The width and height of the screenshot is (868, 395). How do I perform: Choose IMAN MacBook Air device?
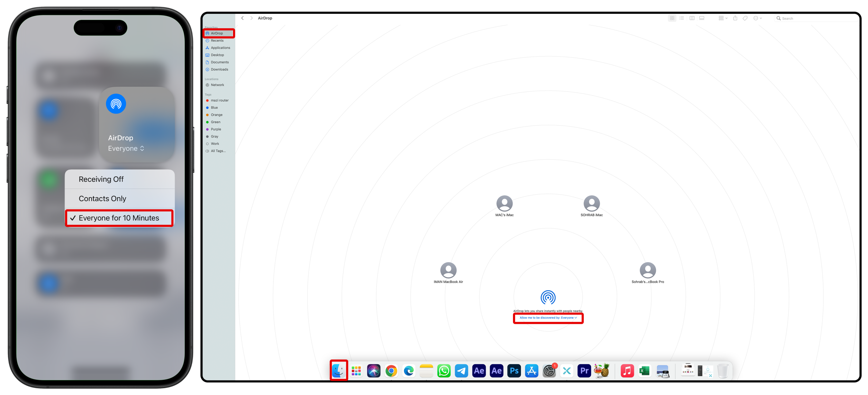(448, 270)
